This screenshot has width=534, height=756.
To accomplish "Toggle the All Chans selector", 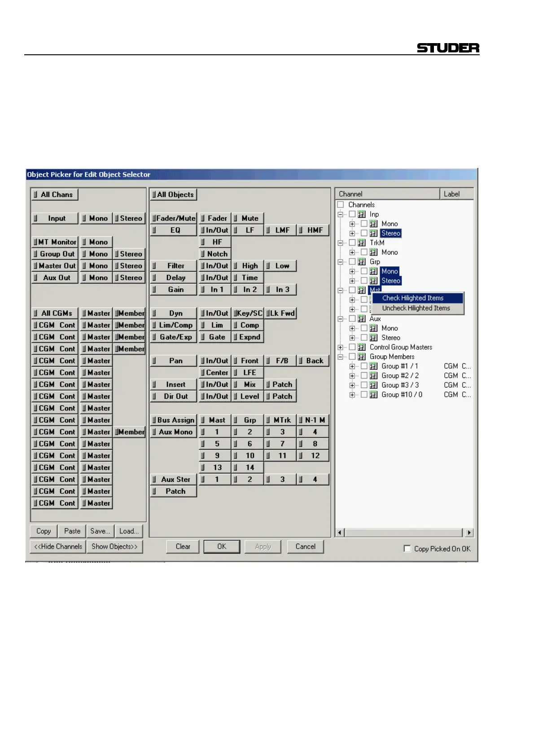I will (55, 194).
